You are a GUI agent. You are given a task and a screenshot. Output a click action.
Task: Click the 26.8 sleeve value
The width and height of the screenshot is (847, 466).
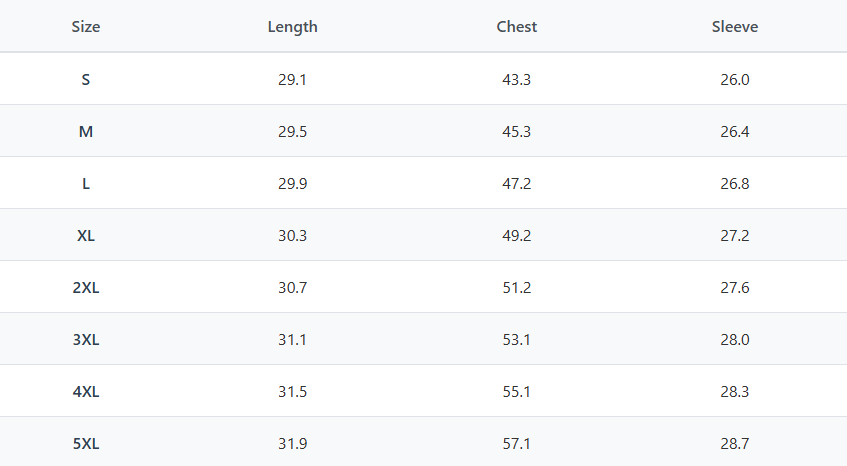click(734, 183)
